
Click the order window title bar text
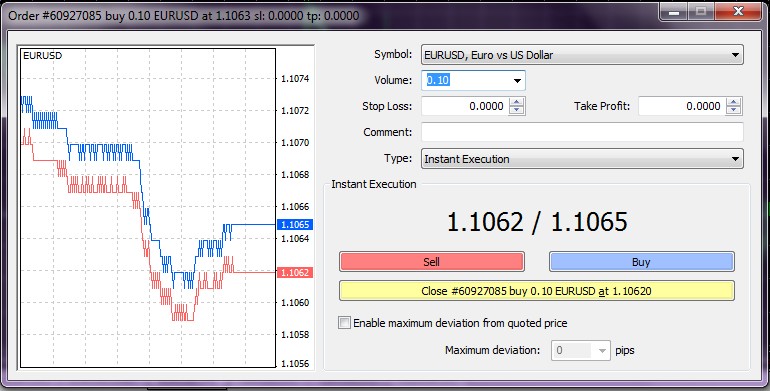click(x=184, y=15)
